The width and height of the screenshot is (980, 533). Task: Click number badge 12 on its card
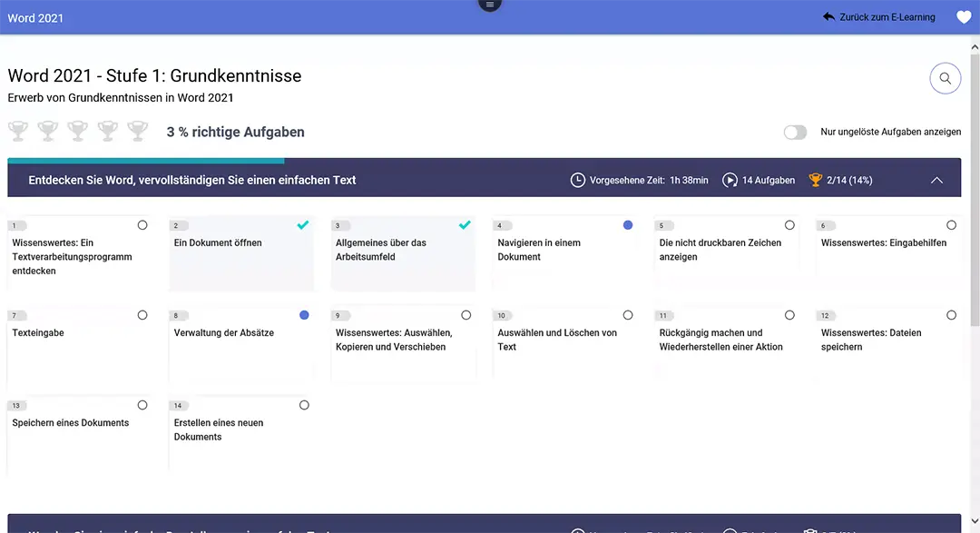825,316
